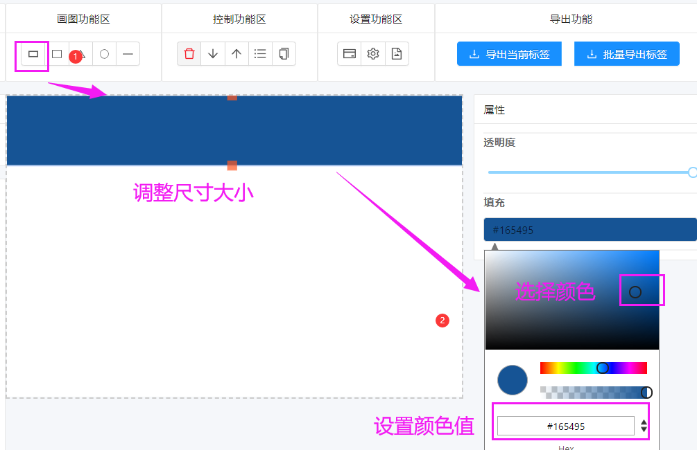The image size is (697, 451).
Task: Click the red trash delete icon
Action: coord(189,54)
